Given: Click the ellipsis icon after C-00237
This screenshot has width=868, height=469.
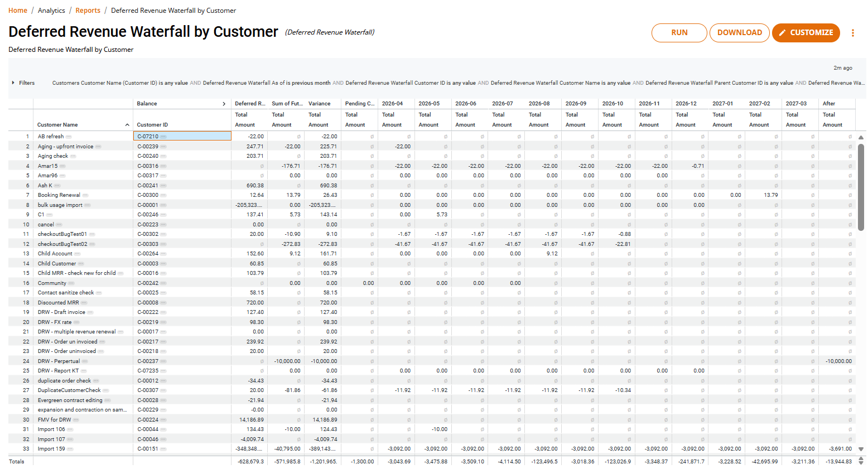Looking at the screenshot, I should coord(163,361).
